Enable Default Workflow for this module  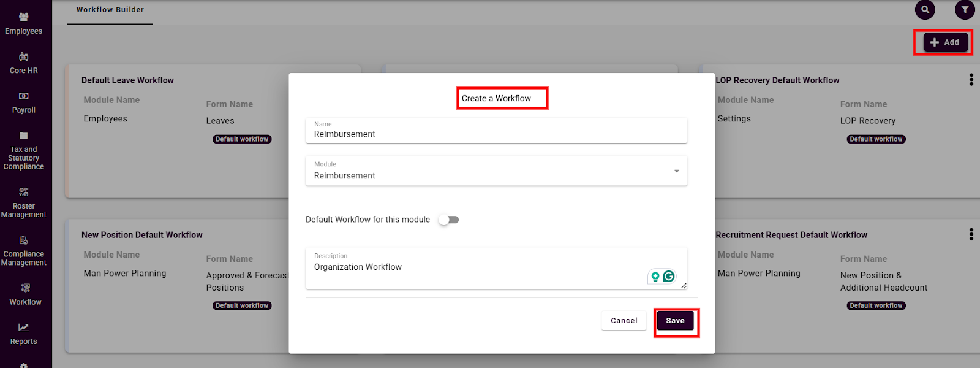(x=448, y=220)
